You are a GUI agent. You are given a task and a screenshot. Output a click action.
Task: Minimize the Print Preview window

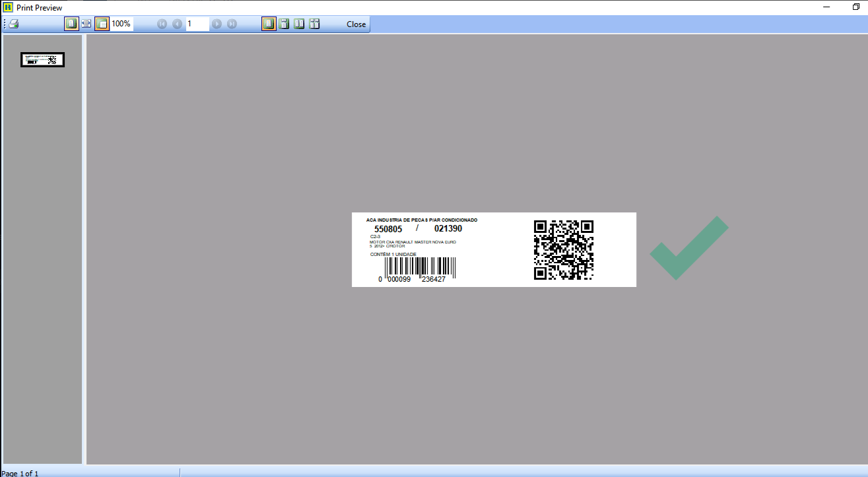click(826, 7)
